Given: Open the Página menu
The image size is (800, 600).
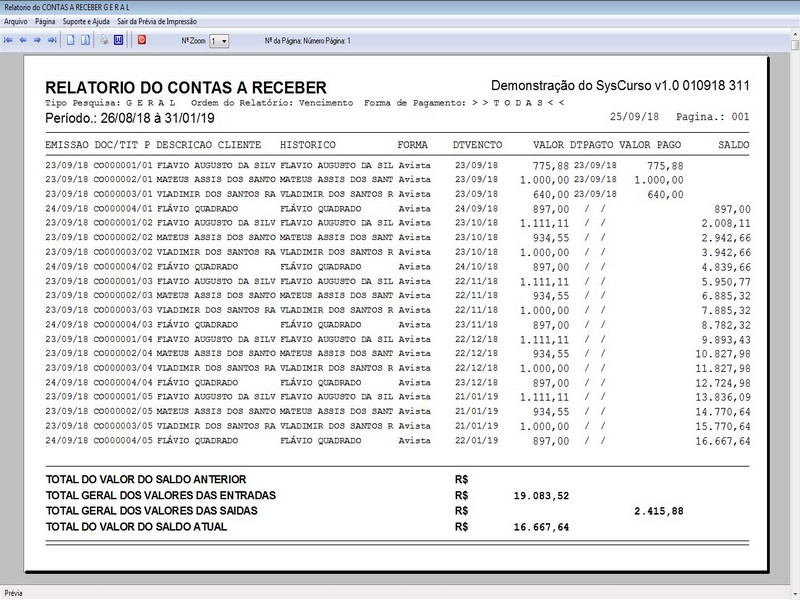Looking at the screenshot, I should 45,21.
